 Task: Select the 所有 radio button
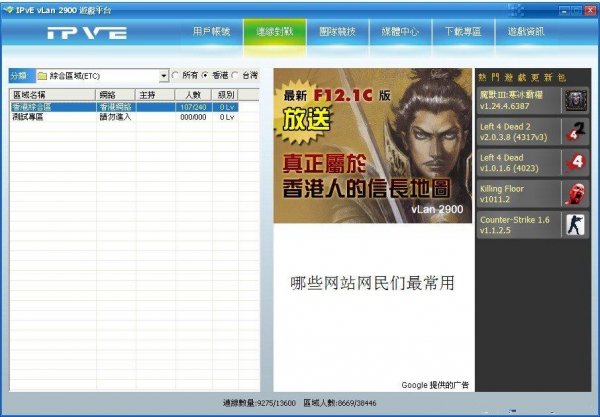(x=175, y=75)
